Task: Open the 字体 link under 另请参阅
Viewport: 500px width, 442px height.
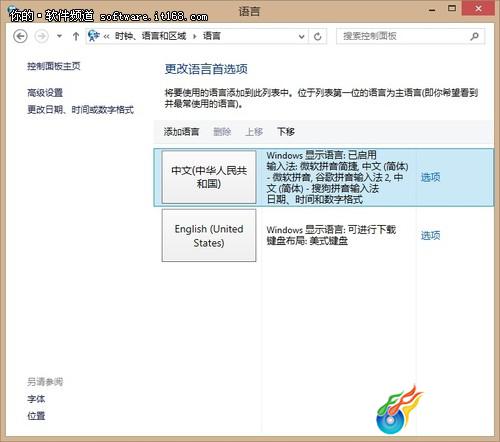Action: coord(36,399)
